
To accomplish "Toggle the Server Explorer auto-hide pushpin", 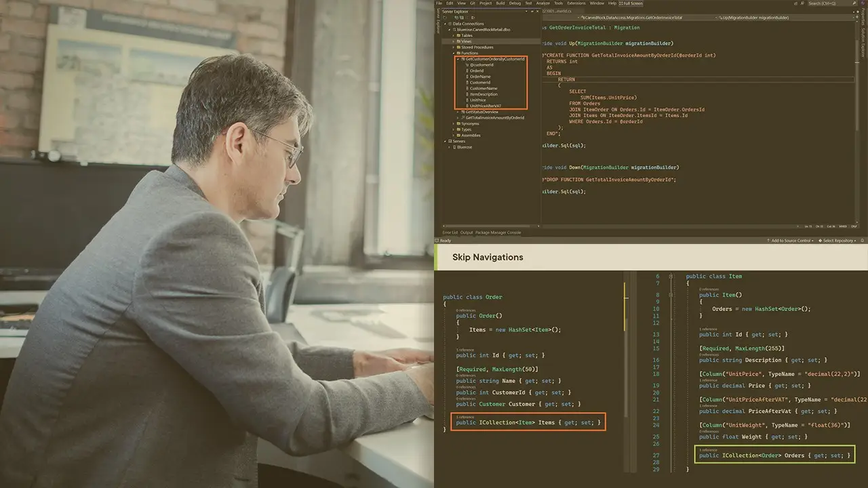I will pos(532,11).
